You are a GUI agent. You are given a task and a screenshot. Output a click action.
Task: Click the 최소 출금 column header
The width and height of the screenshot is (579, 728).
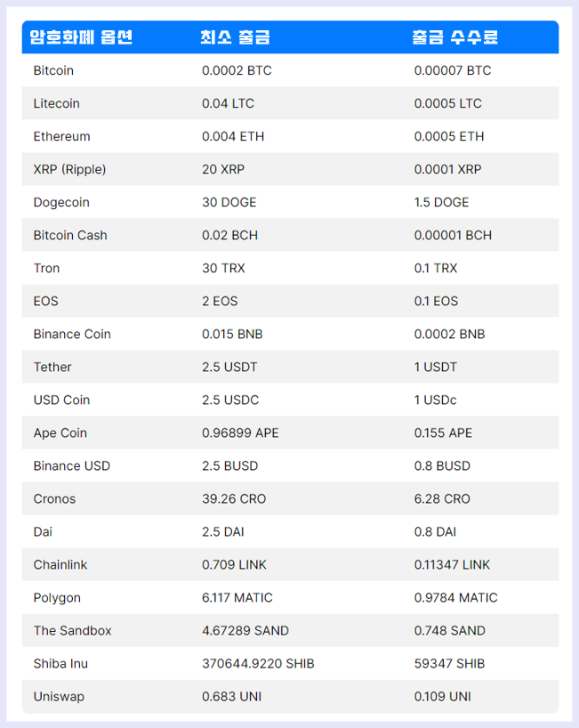click(x=235, y=37)
